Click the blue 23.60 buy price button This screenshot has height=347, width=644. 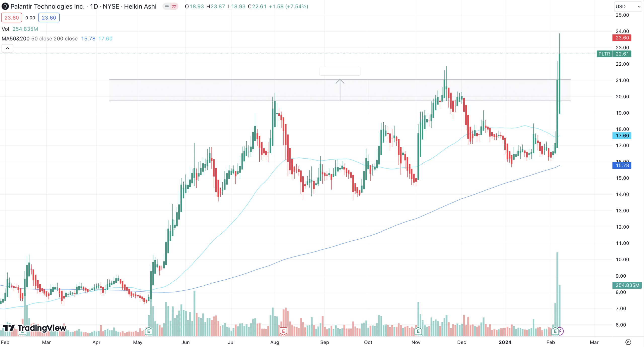point(49,18)
